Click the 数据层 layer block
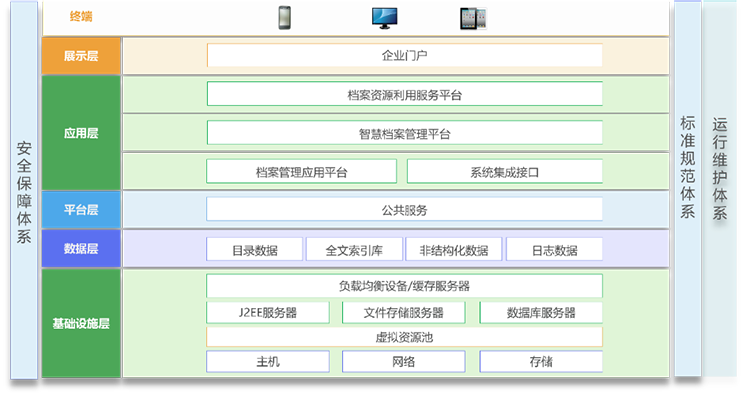The image size is (750, 399). 81,248
